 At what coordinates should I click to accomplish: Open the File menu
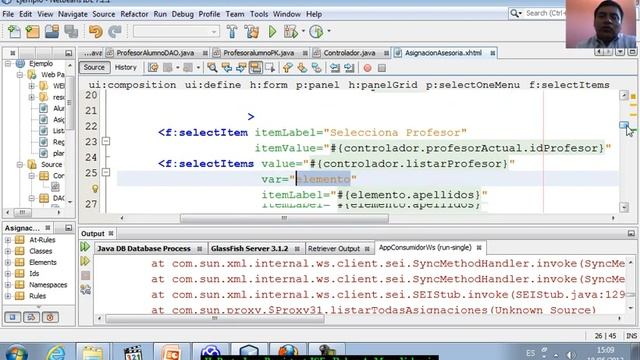coord(8,14)
